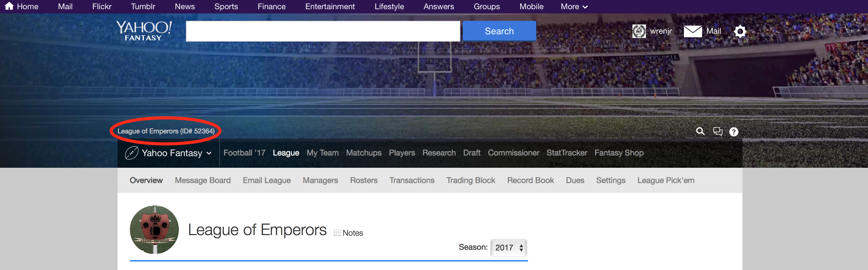Open the settings gear icon
The image size is (868, 270).
tap(740, 31)
